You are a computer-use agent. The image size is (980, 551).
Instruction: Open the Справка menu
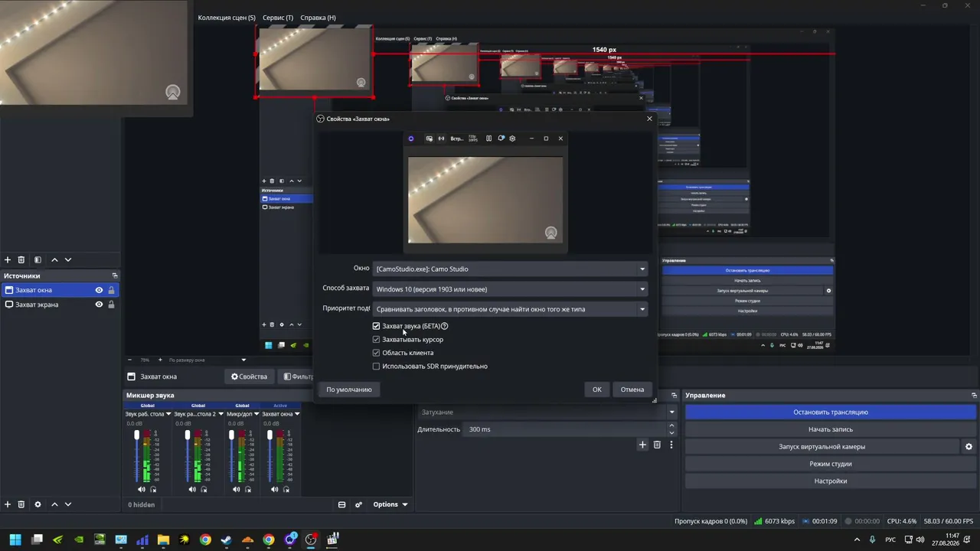[318, 18]
